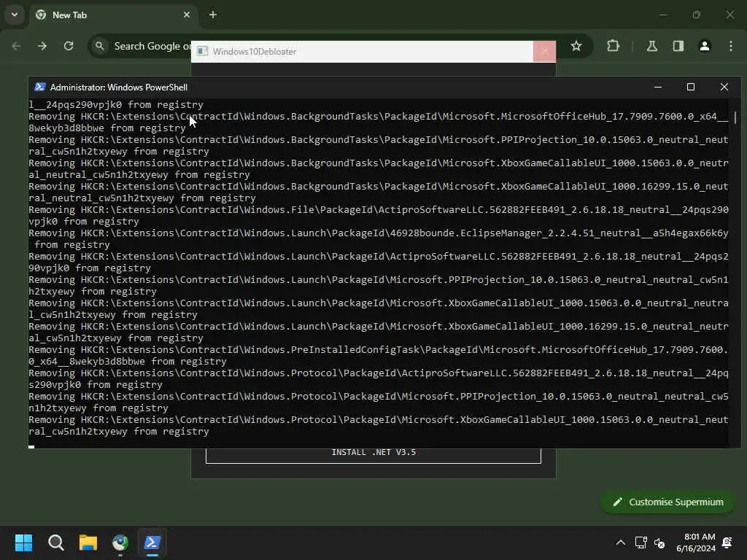Maximize the PowerShell window
Image resolution: width=747 pixels, height=560 pixels.
690,87
